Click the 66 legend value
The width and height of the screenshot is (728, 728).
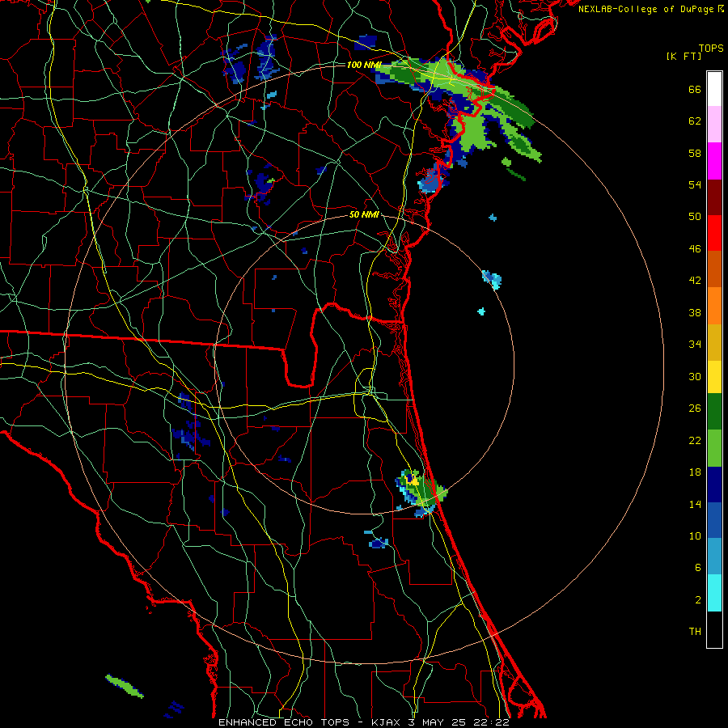pos(695,90)
